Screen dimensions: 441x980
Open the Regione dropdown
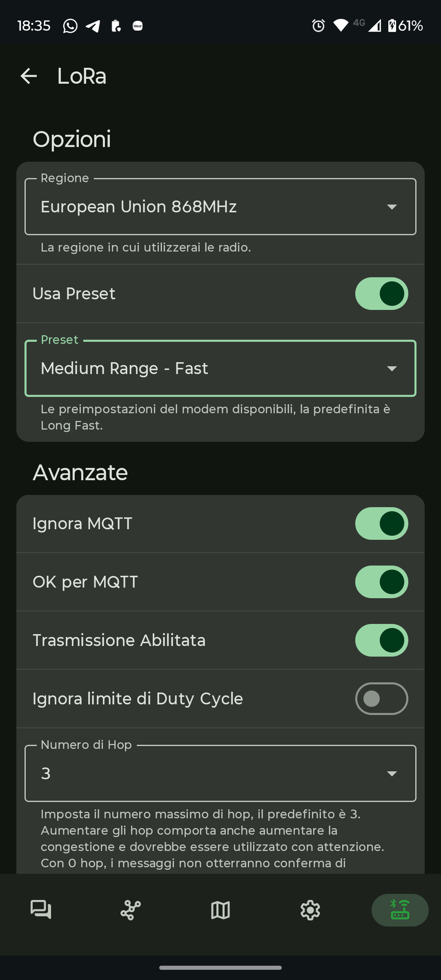click(x=220, y=207)
